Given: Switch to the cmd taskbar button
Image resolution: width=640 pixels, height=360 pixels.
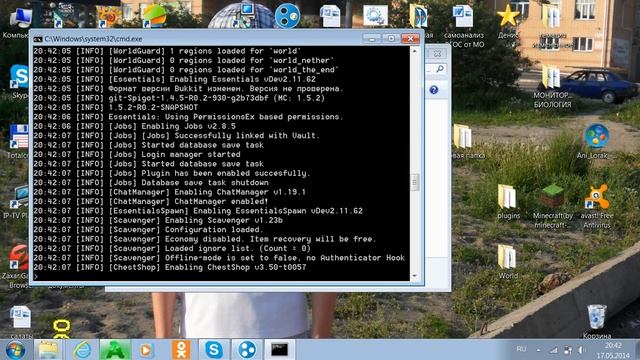Looking at the screenshot, I should pos(280,350).
